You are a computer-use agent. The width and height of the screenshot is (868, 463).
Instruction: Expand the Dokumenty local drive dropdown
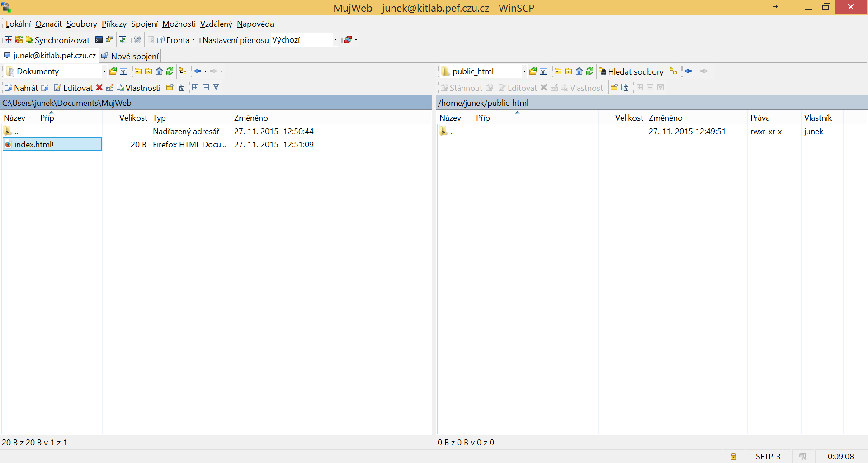(104, 71)
